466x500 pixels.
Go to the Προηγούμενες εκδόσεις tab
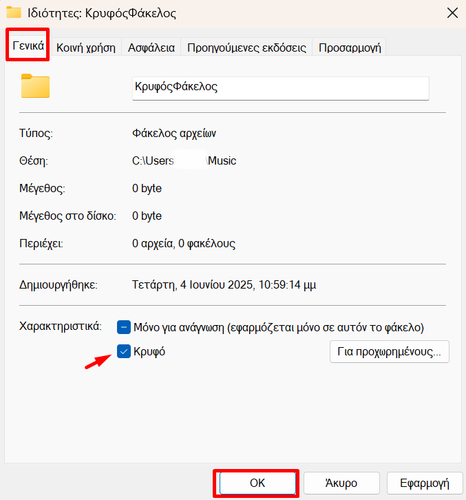pos(246,47)
